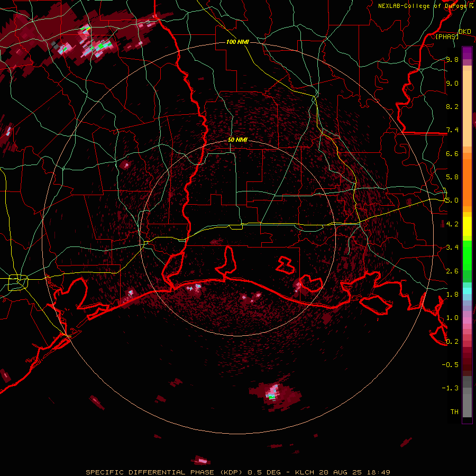This screenshot has width=476, height=476.
Task: Click the 50 NMI range ring label
Action: pyautogui.click(x=237, y=140)
